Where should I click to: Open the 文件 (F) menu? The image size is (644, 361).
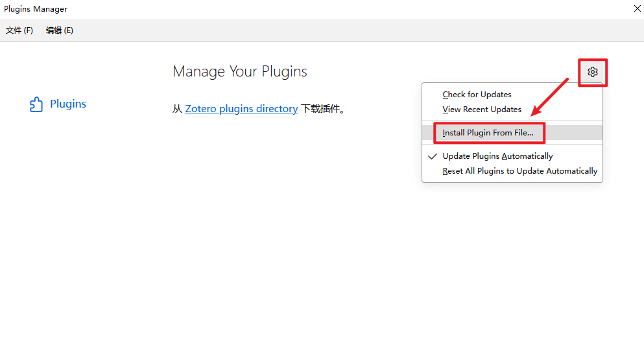click(19, 30)
